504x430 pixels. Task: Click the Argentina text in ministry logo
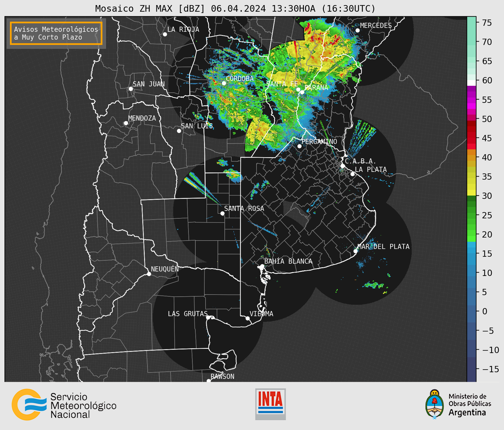tap(467, 413)
